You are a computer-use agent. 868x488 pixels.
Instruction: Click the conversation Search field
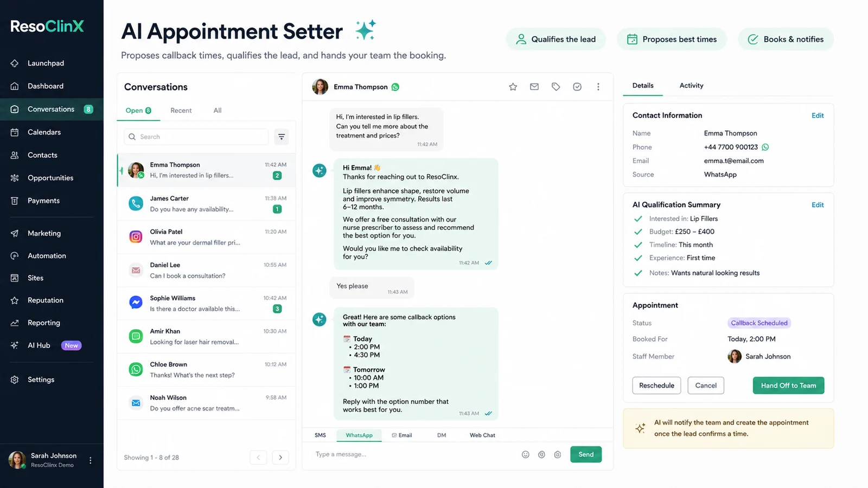click(x=196, y=137)
